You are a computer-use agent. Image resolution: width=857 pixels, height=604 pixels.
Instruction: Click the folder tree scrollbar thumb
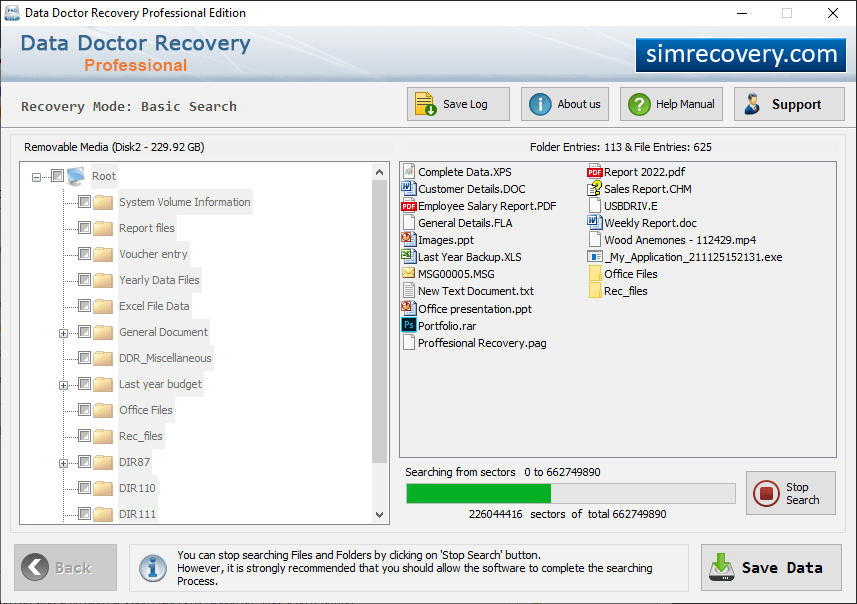click(379, 321)
